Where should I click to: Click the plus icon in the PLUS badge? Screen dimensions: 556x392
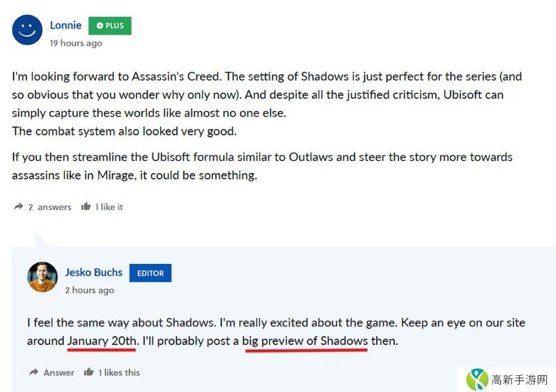coord(100,26)
